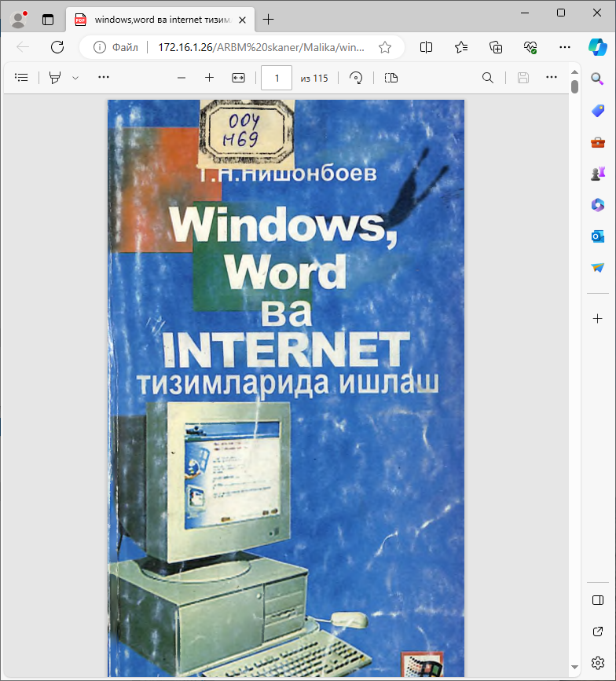The image size is (616, 681).
Task: Open the tab actions menu icon
Action: point(48,20)
